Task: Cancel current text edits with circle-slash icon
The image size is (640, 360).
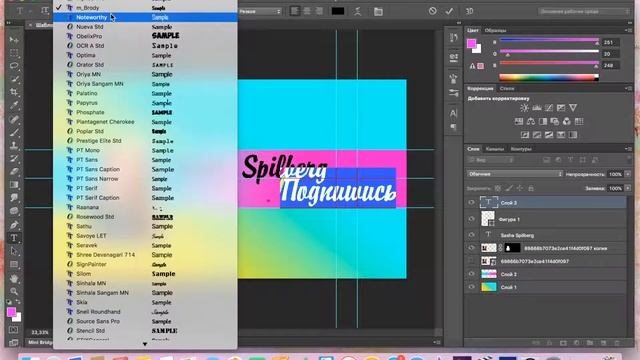Action: click(432, 11)
